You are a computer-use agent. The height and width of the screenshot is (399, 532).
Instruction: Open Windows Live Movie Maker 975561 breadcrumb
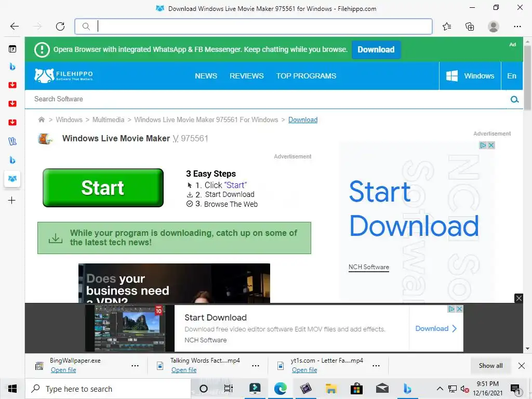coord(206,120)
